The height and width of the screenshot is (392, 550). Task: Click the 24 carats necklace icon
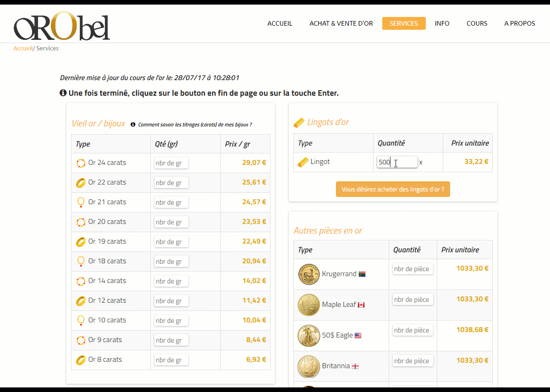(81, 163)
